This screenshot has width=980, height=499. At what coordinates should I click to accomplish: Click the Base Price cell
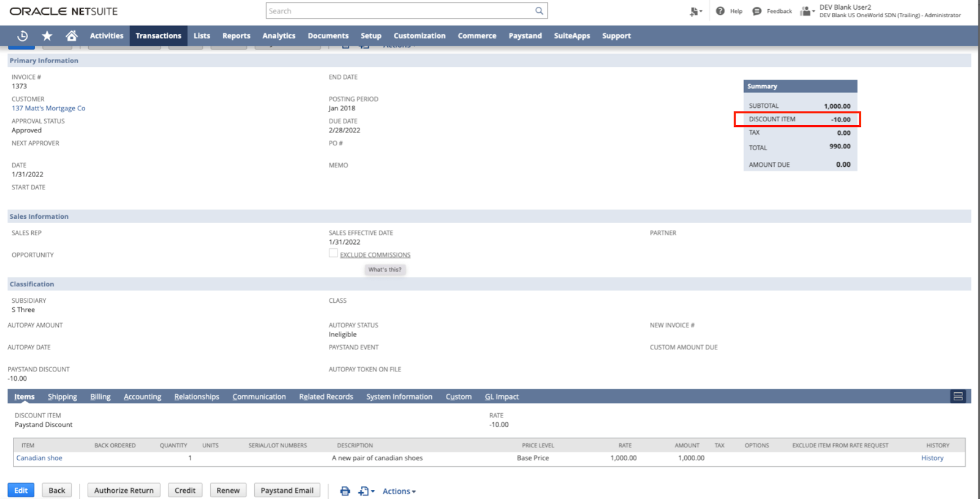[533, 458]
